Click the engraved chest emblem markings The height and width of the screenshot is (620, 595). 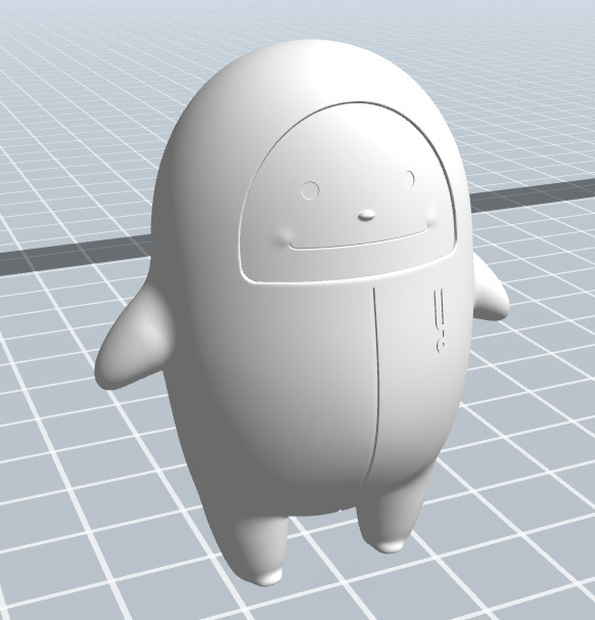coord(440,320)
